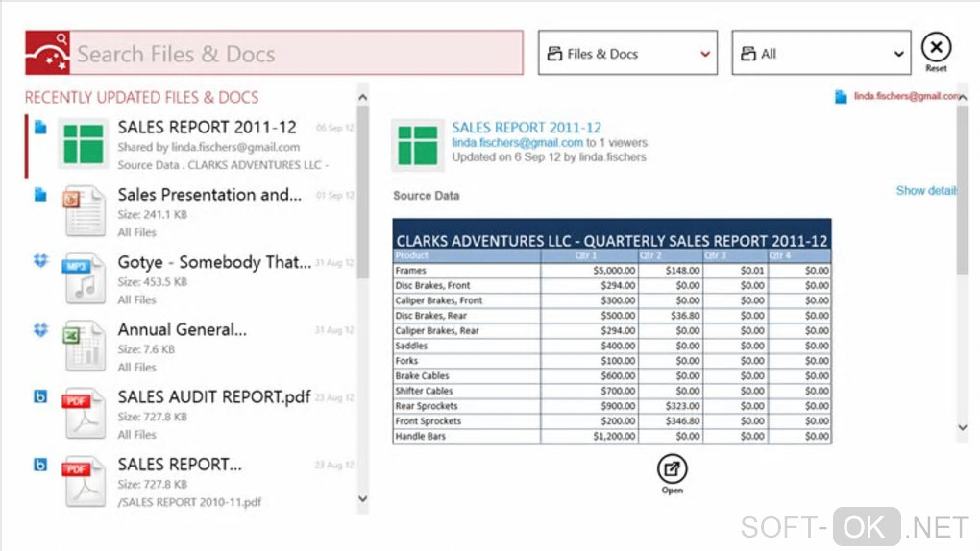Click 'Source Data' label above preview table
The image size is (980, 551).
click(427, 196)
